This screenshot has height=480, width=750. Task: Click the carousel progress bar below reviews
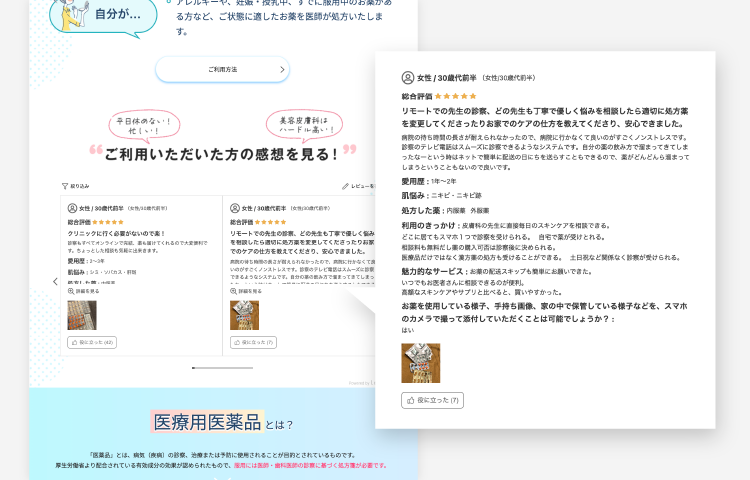222,368
